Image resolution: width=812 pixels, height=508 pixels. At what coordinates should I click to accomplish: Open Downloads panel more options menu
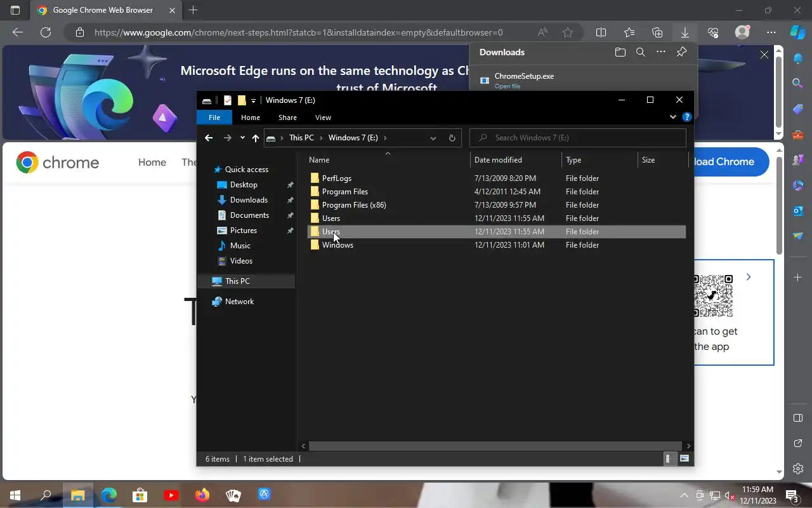point(661,52)
